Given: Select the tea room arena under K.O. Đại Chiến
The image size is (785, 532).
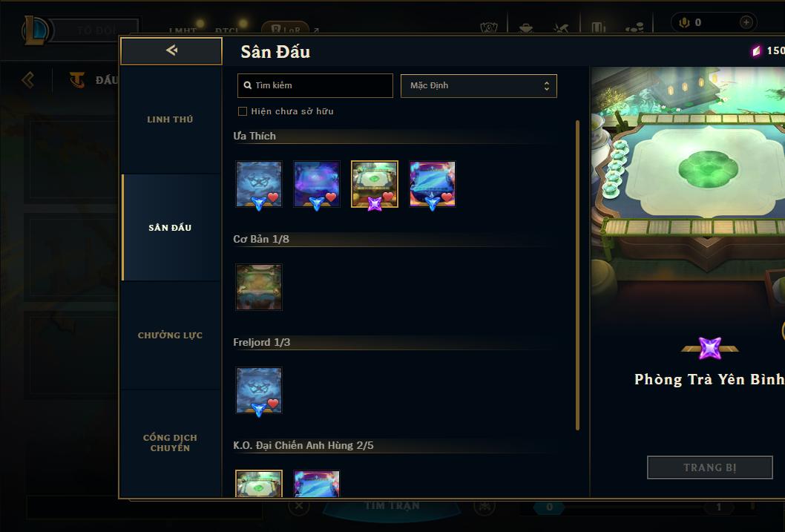Looking at the screenshot, I should click(259, 484).
